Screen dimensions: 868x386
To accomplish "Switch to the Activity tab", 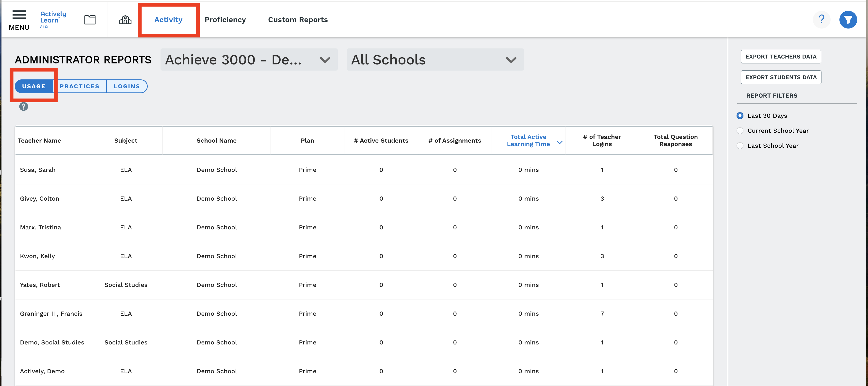I will pos(168,19).
